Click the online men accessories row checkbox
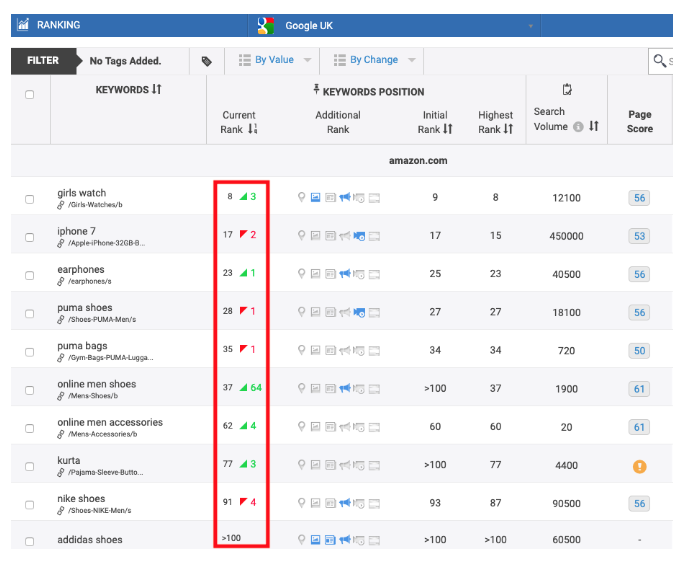 tap(30, 428)
